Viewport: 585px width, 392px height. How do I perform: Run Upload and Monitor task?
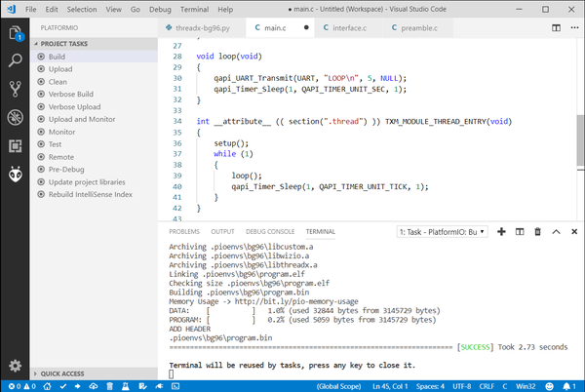click(x=94, y=119)
